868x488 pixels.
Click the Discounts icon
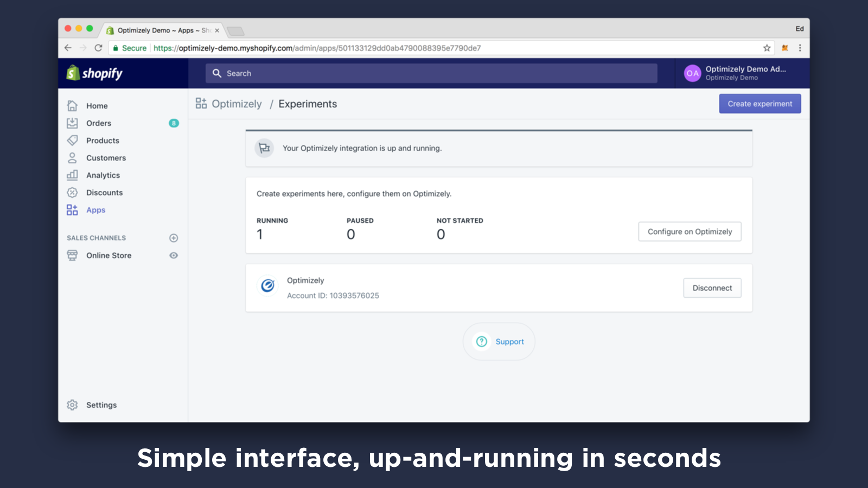pos(72,192)
